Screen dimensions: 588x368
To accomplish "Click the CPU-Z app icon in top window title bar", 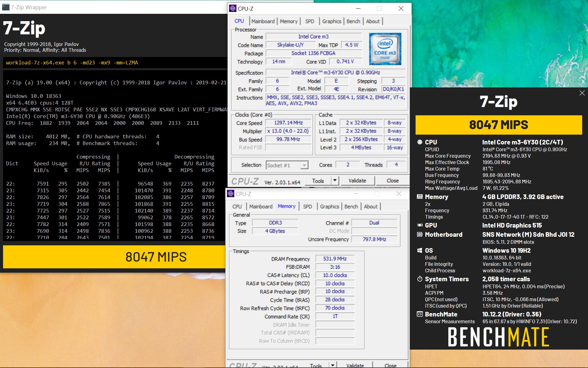I will pyautogui.click(x=233, y=8).
